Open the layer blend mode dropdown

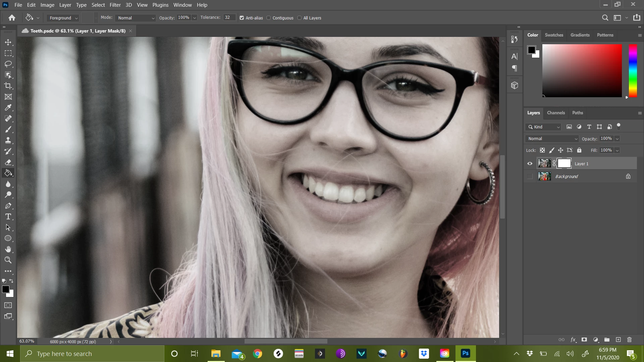[x=552, y=139]
